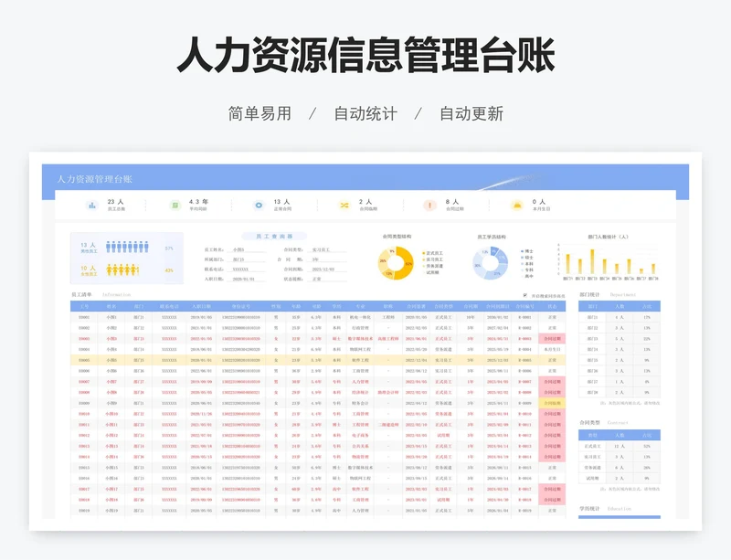Click the green icon beside 4.3 年

175,206
